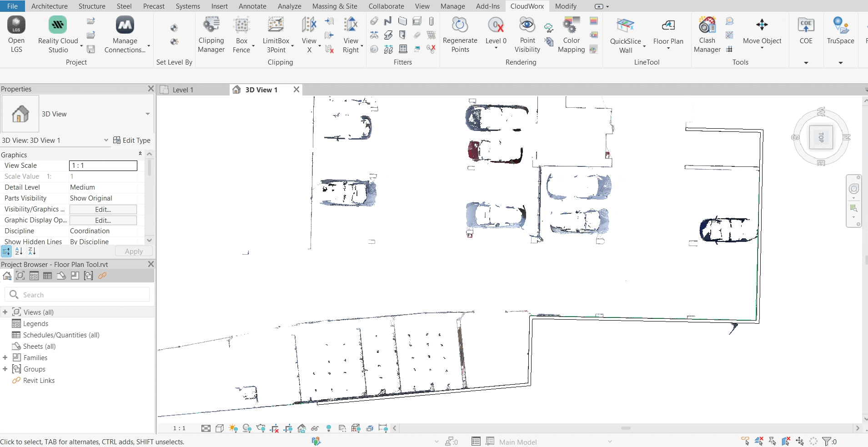Activate the Move Object tool
Screen dimensions: 868x447
point(762,25)
